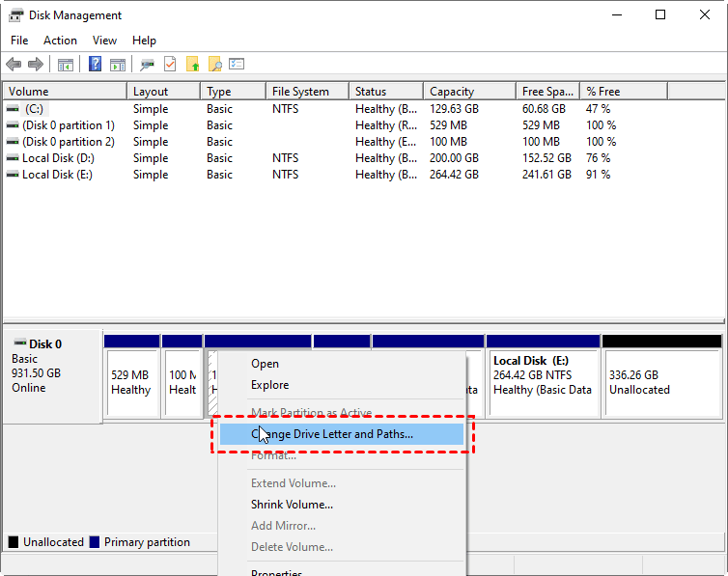Sort by the File System column header
This screenshot has width=728, height=576.
[300, 92]
